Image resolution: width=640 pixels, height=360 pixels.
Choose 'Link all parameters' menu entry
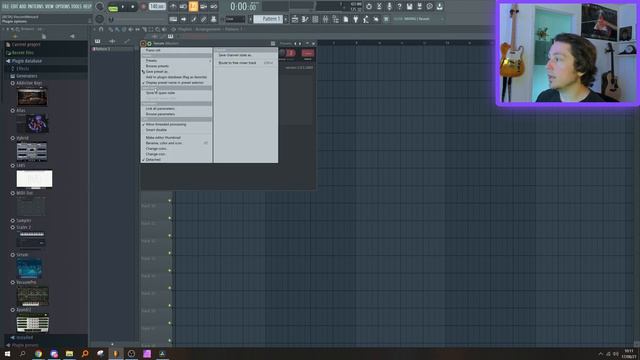(177, 109)
